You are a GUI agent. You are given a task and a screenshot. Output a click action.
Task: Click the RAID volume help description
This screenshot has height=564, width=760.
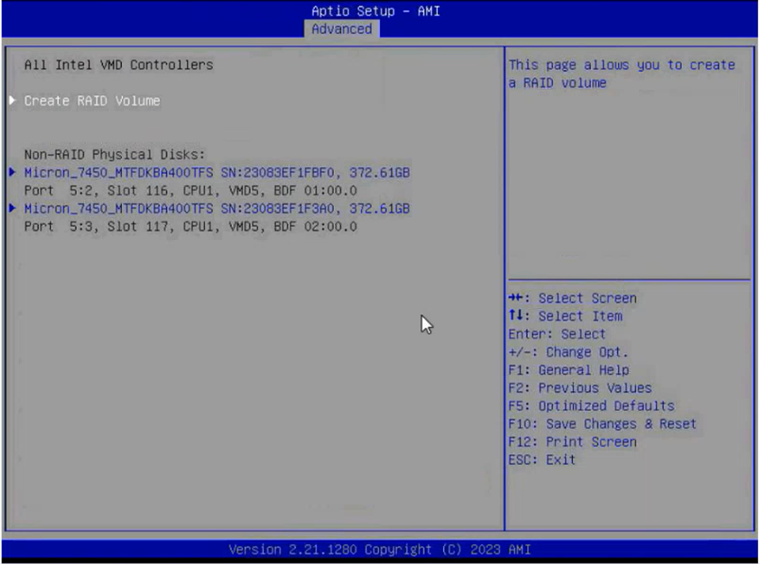pyautogui.click(x=622, y=74)
